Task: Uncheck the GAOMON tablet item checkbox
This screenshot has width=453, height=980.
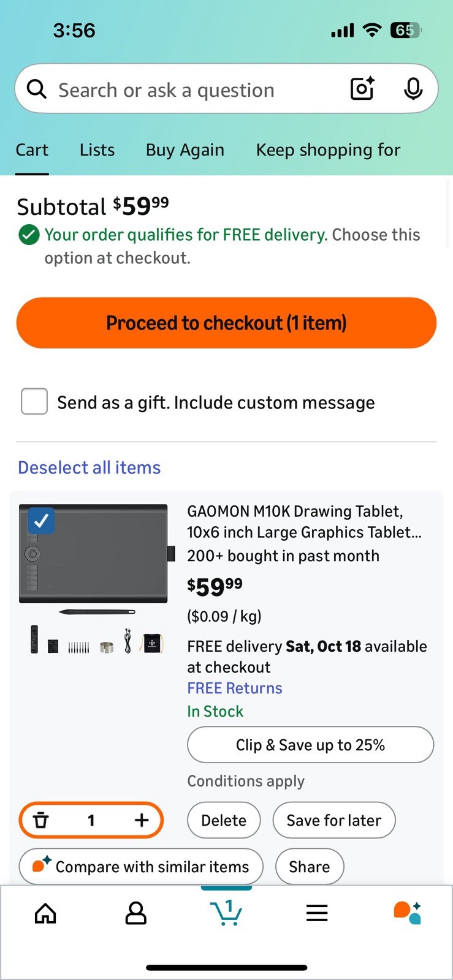Action: pyautogui.click(x=41, y=521)
